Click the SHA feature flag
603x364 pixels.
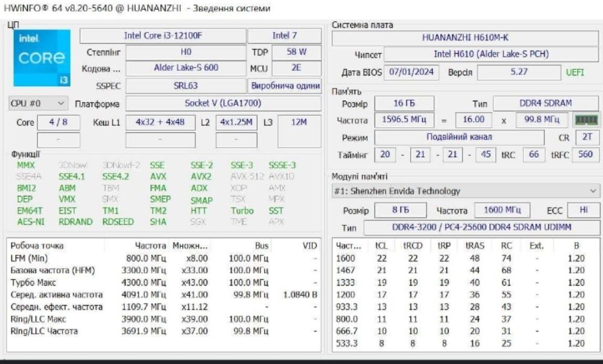click(x=158, y=222)
